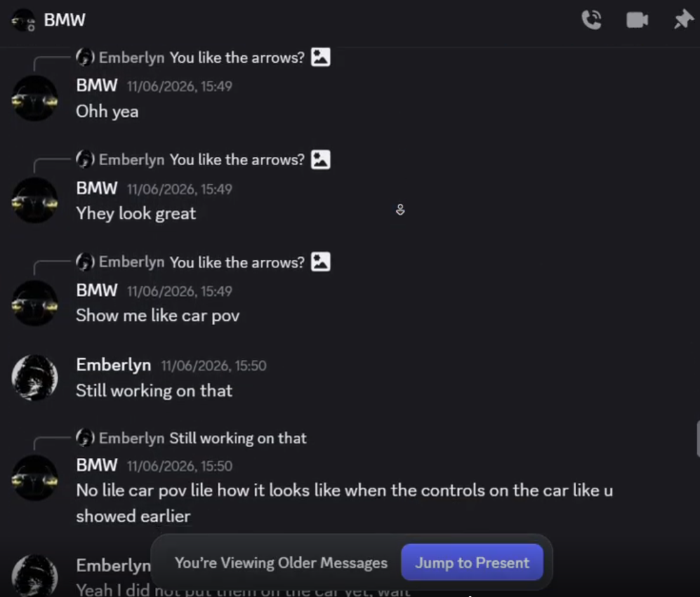
Task: Start a voice call with BMW
Action: pos(591,20)
